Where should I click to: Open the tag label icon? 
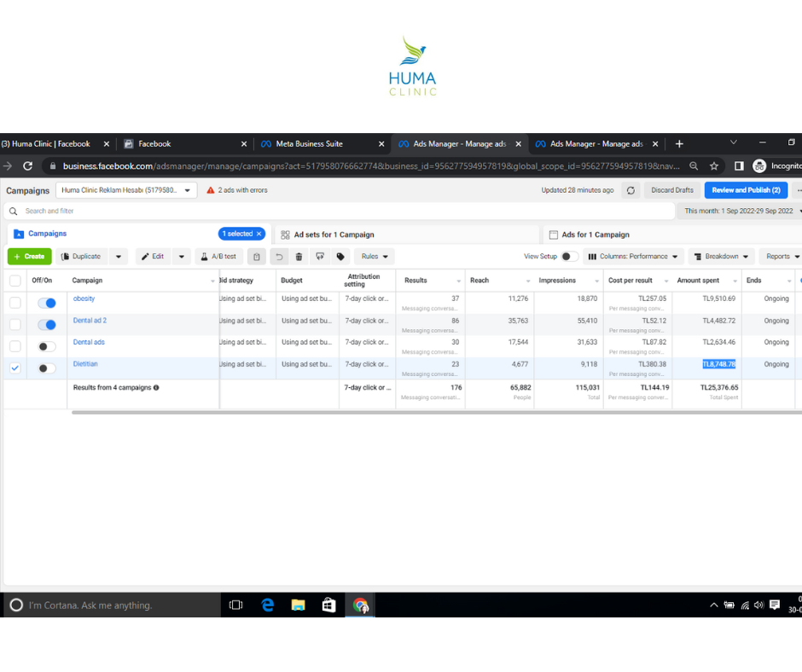click(340, 257)
